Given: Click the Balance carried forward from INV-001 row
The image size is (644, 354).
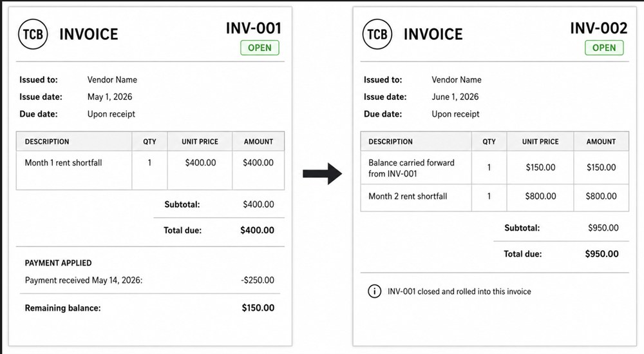Looking at the screenshot, I should coord(495,168).
